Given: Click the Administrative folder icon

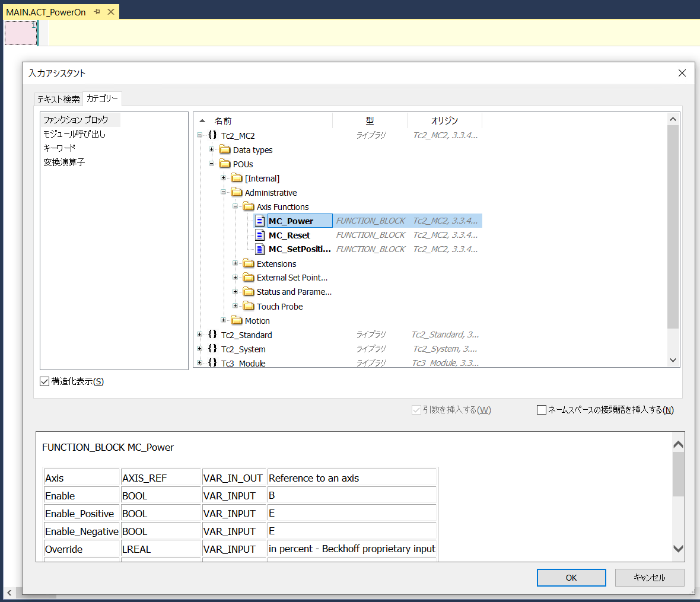Looking at the screenshot, I should [237, 192].
